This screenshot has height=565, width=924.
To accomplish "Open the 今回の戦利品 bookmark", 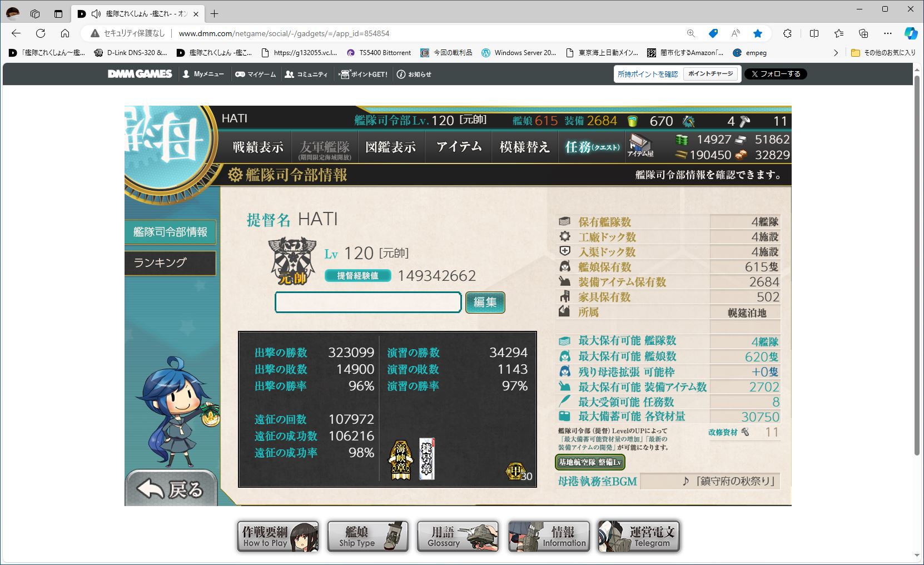I will click(446, 53).
